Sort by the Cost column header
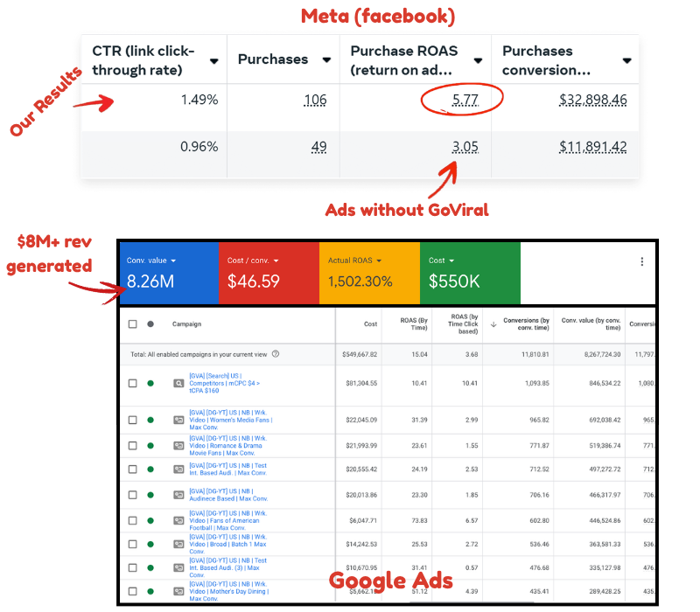 point(370,323)
